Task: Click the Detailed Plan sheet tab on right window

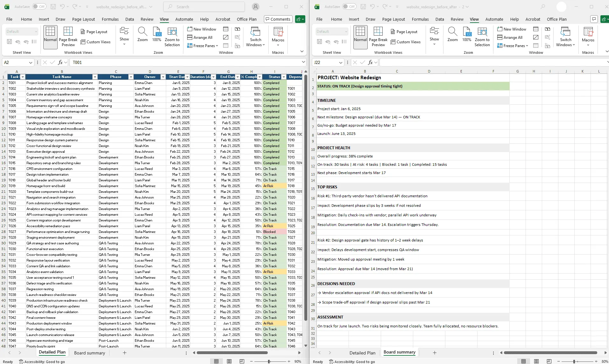Action: tap(362, 353)
